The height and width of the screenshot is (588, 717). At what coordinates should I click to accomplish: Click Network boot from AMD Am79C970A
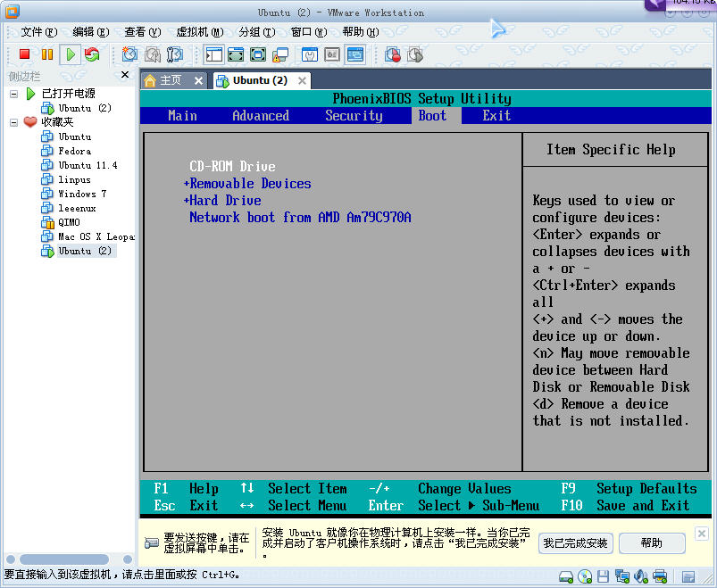pyautogui.click(x=300, y=218)
